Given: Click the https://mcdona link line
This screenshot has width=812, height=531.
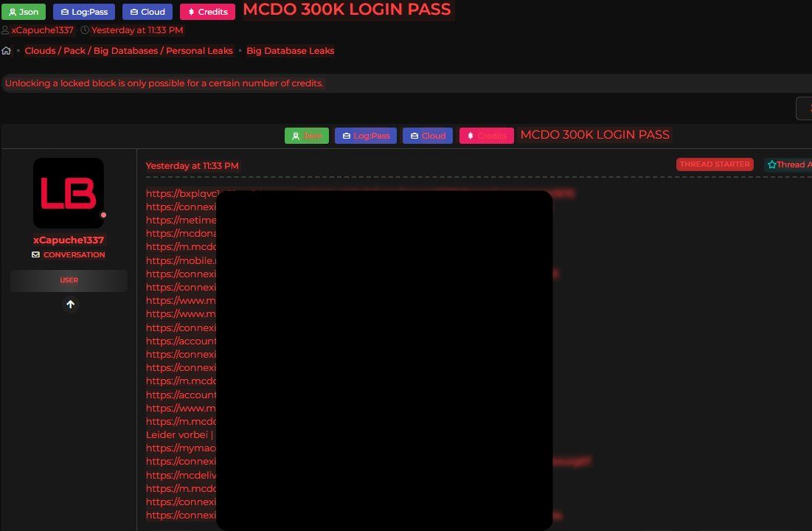Looking at the screenshot, I should 181,234.
